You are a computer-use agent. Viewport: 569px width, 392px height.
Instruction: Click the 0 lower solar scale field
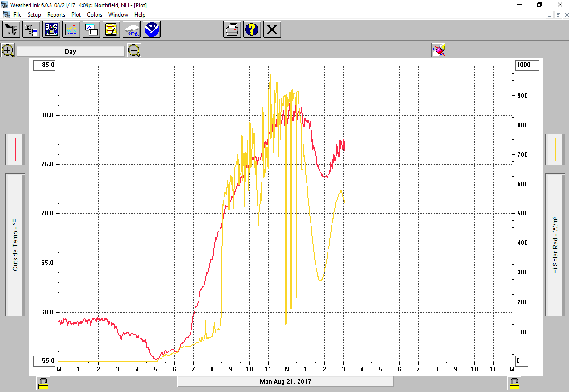click(x=521, y=360)
